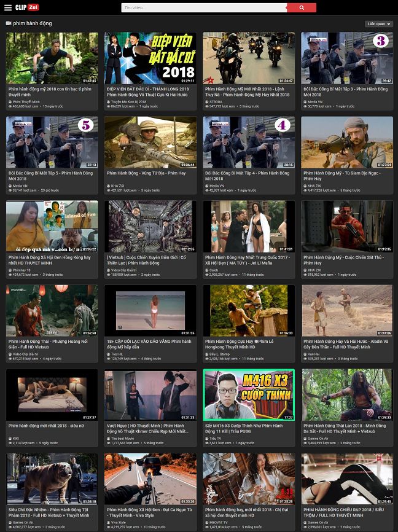Click channel 'Media VN' under Tập 3 video
This screenshot has width=398, height=532.
tap(315, 102)
